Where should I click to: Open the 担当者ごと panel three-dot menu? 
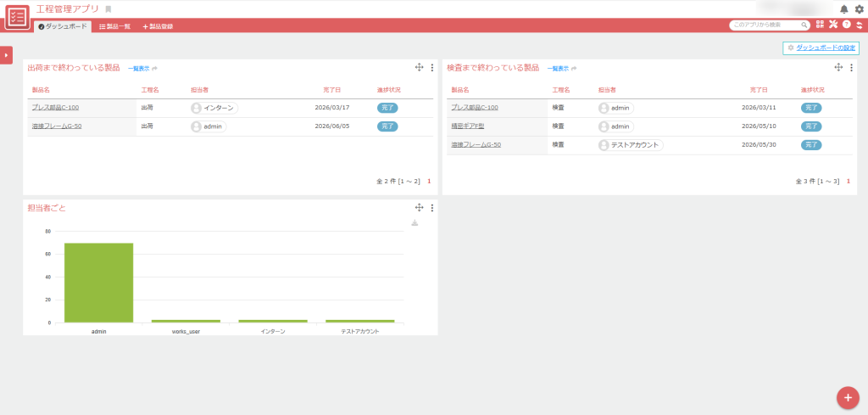[x=432, y=208]
